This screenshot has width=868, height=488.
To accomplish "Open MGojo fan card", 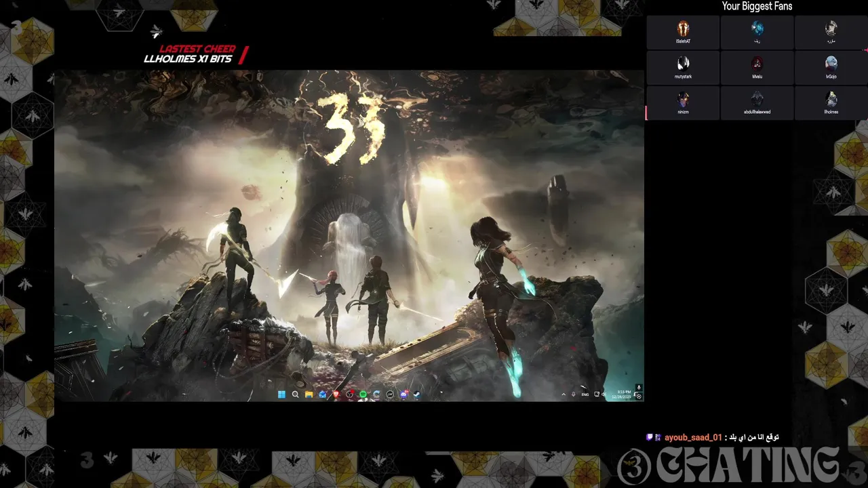I will tap(831, 67).
